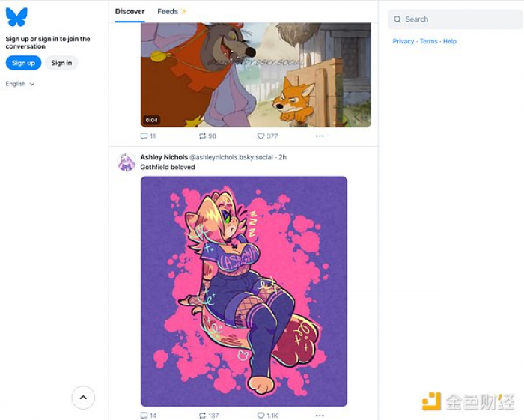
Task: Repost the video post with 98 reposts
Action: tap(207, 136)
